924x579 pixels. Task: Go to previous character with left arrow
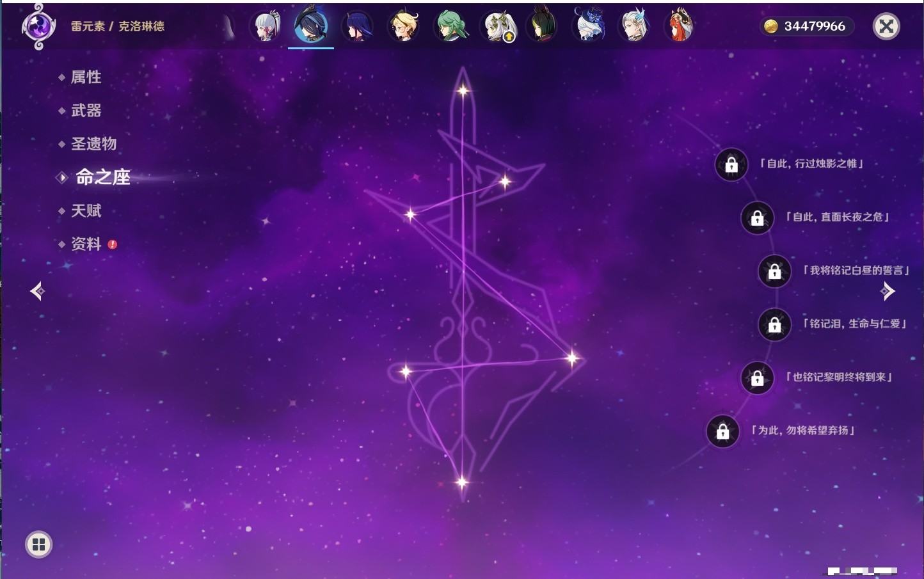click(x=37, y=291)
